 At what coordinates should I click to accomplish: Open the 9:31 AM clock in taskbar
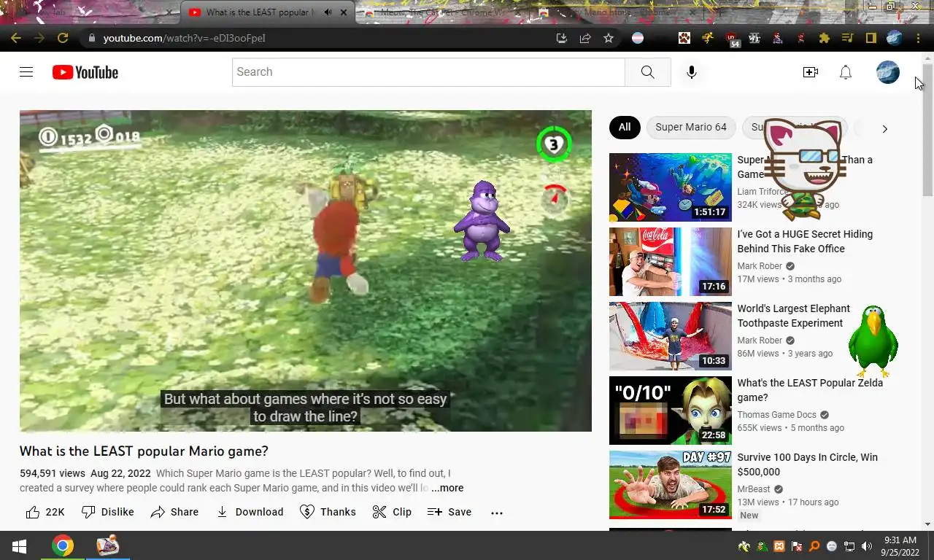(900, 546)
